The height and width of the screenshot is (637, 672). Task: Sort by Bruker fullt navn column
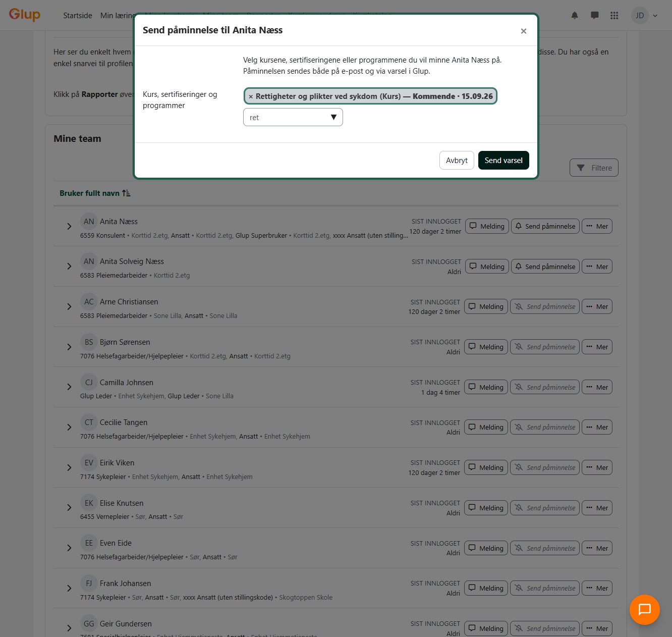95,193
